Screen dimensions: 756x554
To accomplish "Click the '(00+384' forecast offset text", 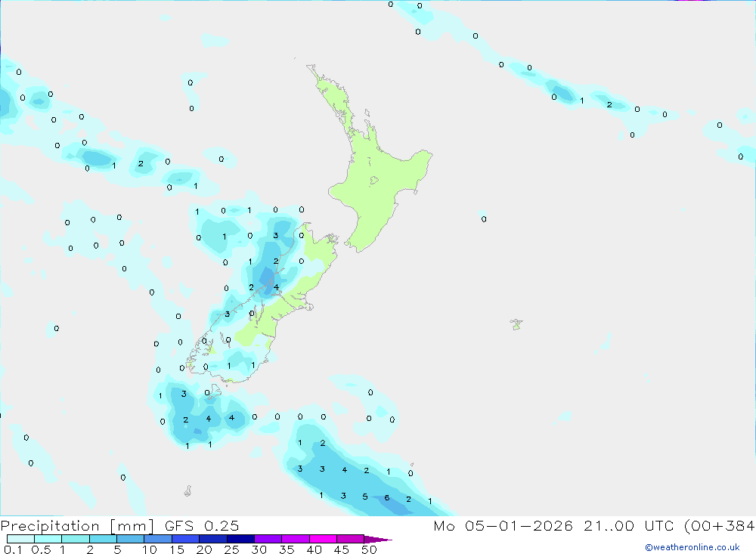I will coord(720,525).
